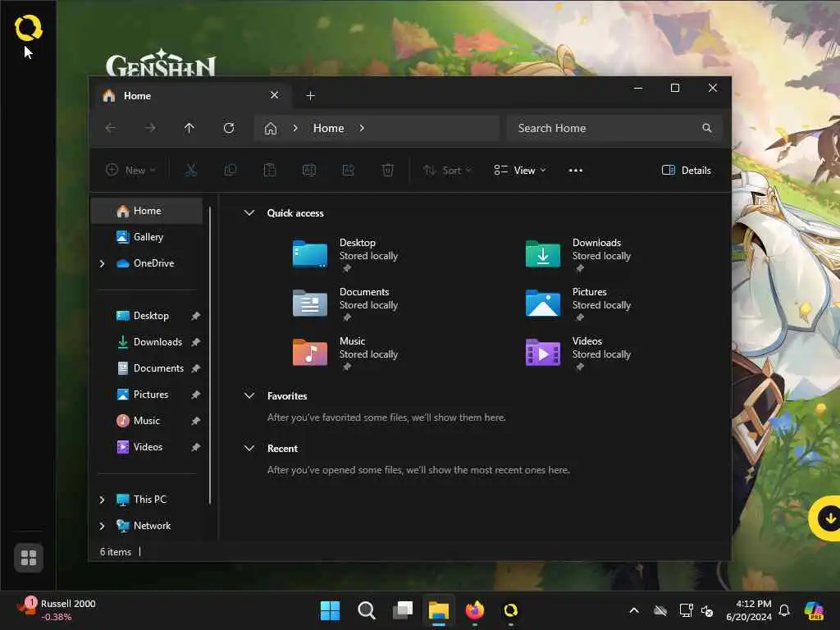Viewport: 840px width, 630px height.
Task: Click the yellow app logo in left sidebar
Action: point(29,27)
